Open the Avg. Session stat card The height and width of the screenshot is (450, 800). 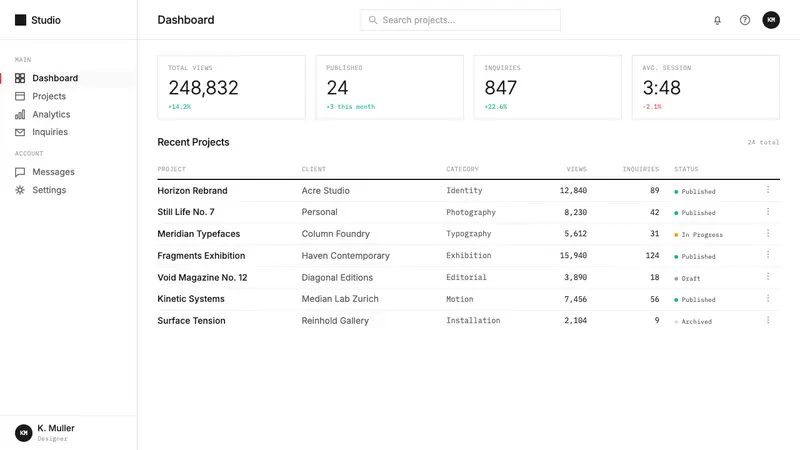[x=706, y=87]
